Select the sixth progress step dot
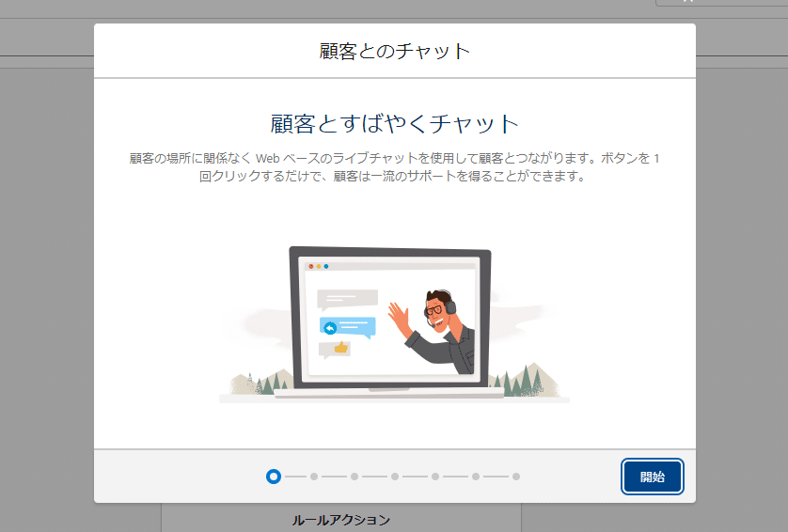 (x=476, y=477)
